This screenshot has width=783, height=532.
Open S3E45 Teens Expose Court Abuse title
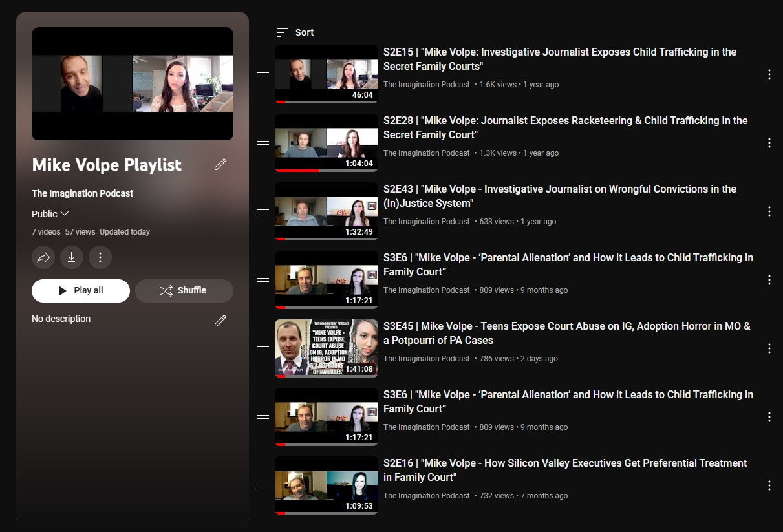(x=567, y=333)
